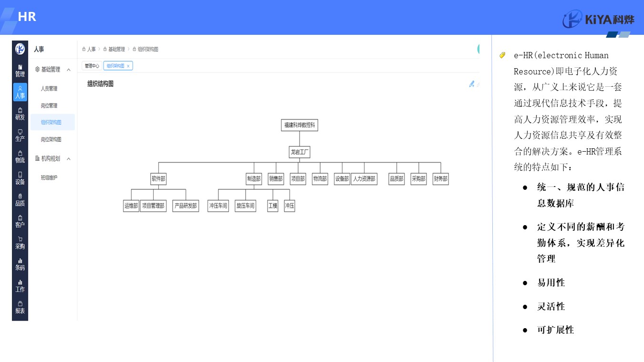This screenshot has height=362, width=644.
Task: Click 基础管理 in the breadcrumb
Action: pyautogui.click(x=116, y=49)
